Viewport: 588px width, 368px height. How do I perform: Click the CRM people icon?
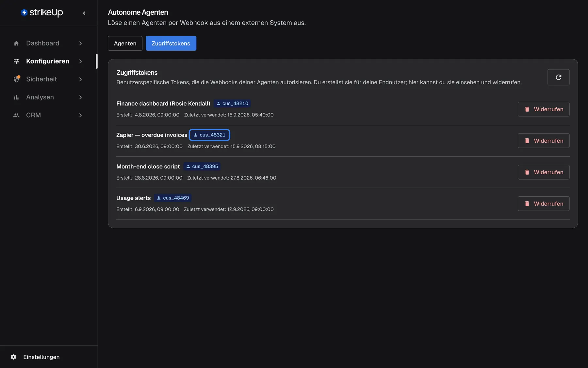(x=16, y=115)
